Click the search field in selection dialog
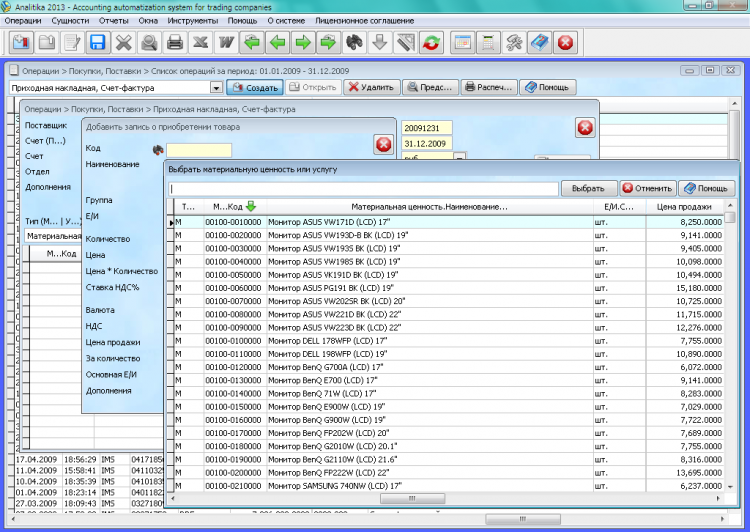Viewport: 750px width, 532px height. click(x=362, y=188)
